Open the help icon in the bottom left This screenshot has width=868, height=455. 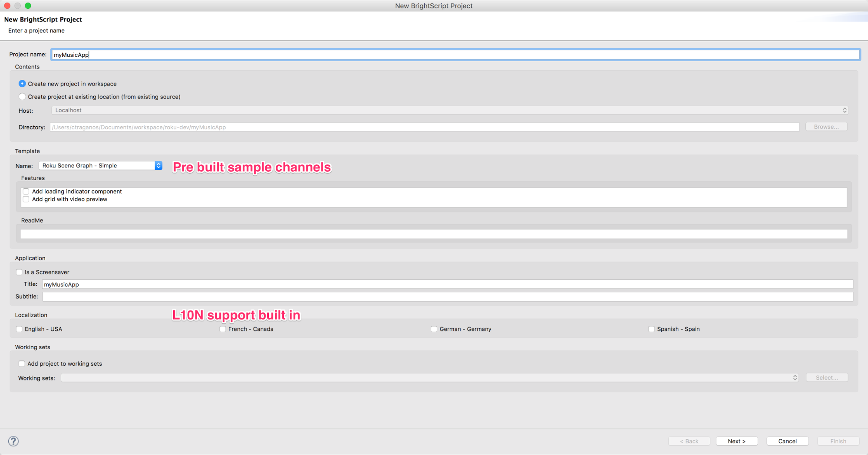point(13,441)
